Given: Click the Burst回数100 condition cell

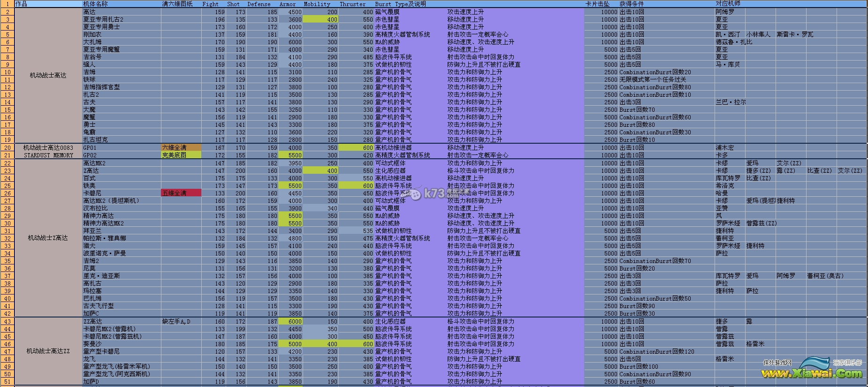Looking at the screenshot, I should pos(667,366).
